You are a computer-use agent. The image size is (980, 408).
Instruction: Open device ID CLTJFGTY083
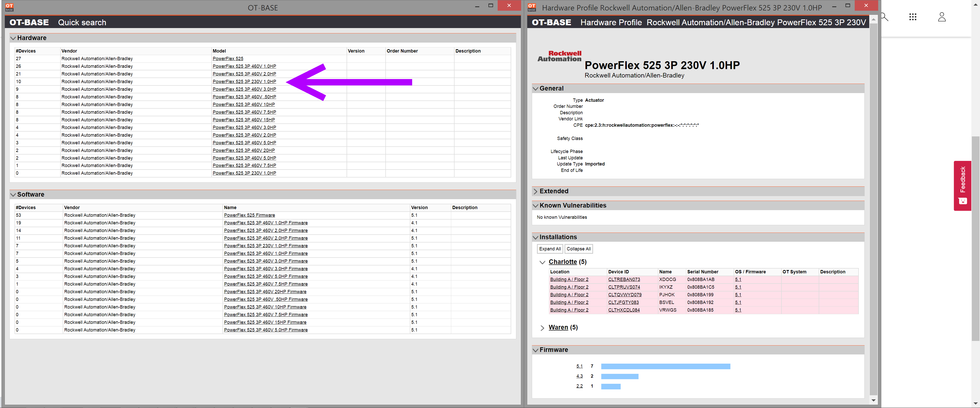point(623,302)
